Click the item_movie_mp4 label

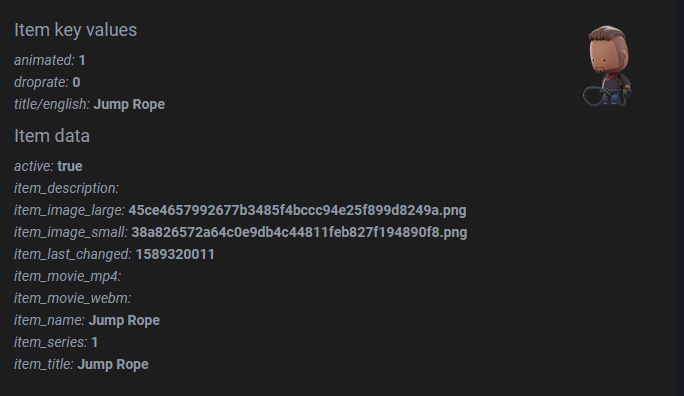click(68, 277)
